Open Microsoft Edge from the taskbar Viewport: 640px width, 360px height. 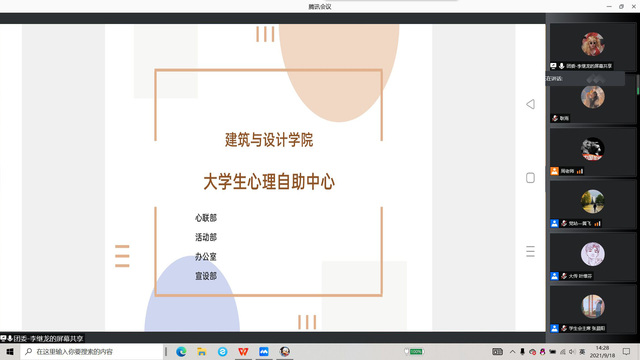coord(181,351)
